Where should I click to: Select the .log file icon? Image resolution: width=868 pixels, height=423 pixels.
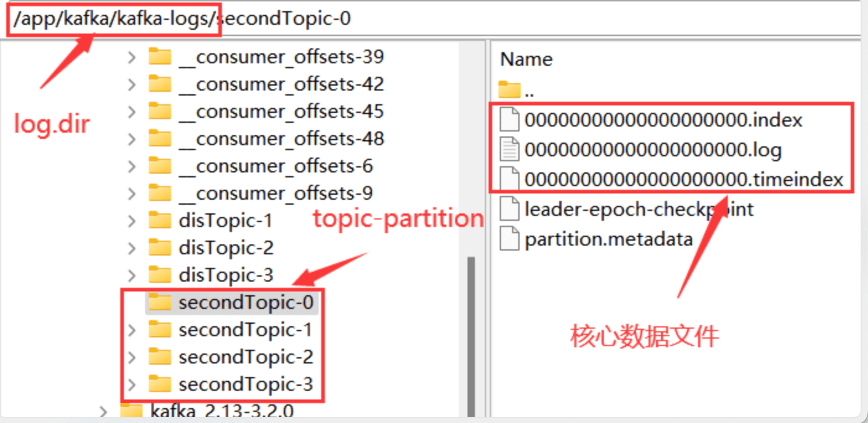click(x=510, y=149)
